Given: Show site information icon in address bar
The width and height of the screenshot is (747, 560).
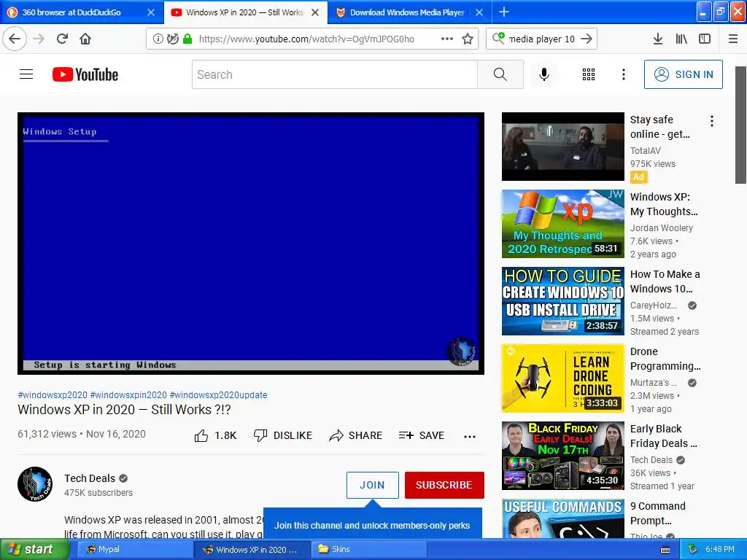Looking at the screenshot, I should pyautogui.click(x=158, y=39).
